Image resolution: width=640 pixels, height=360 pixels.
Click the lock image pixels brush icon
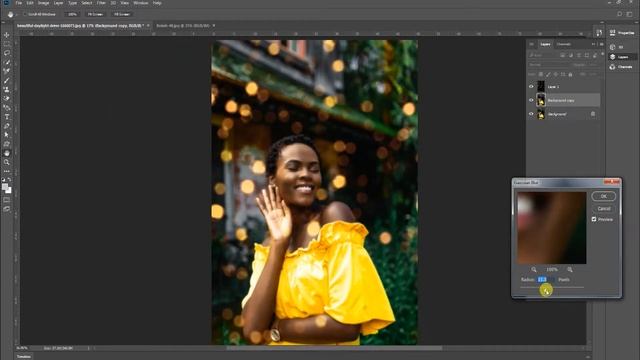(548, 74)
